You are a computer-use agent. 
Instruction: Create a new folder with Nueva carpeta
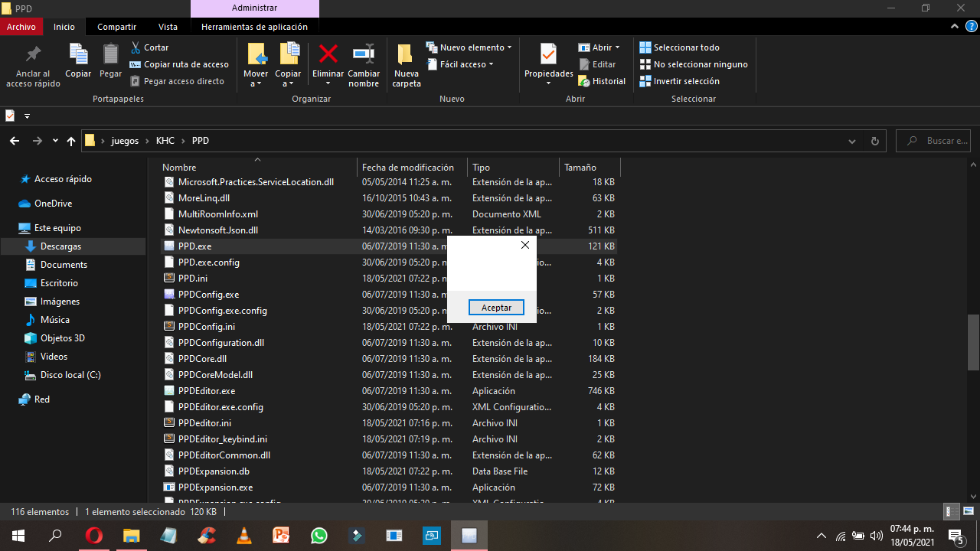coord(406,54)
